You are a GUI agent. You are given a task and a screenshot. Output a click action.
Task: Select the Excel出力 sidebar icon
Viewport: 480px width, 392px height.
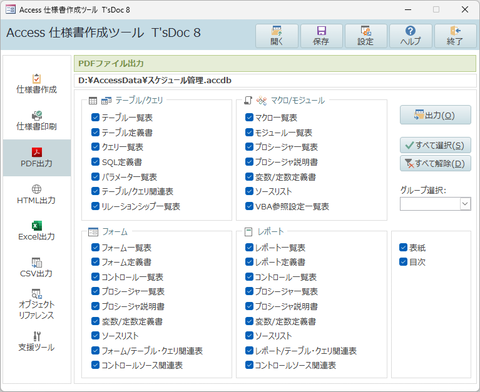point(37,231)
